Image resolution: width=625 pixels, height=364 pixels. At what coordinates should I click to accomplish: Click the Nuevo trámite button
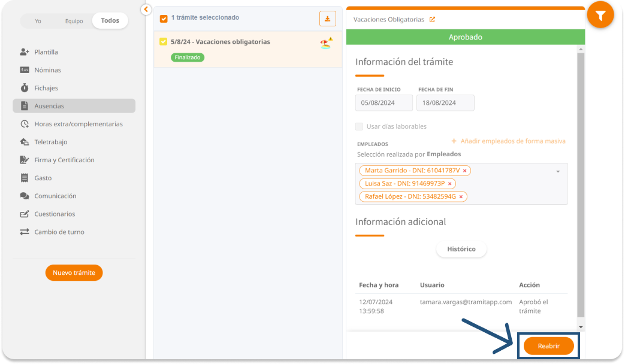tap(74, 272)
